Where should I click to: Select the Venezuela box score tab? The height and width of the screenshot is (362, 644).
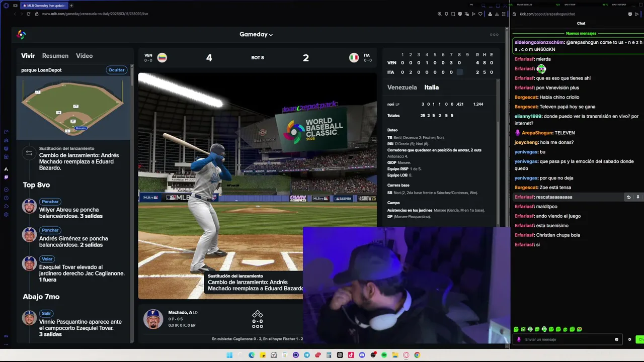(402, 87)
